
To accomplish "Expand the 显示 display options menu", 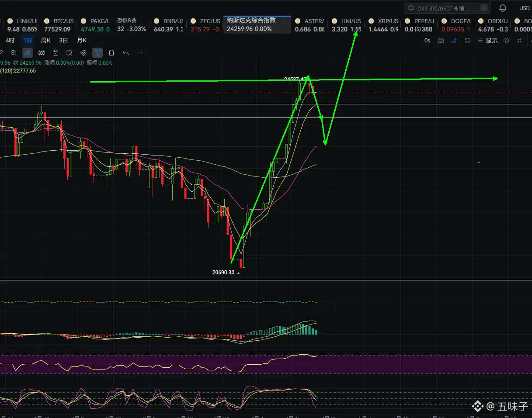I will [x=488, y=41].
